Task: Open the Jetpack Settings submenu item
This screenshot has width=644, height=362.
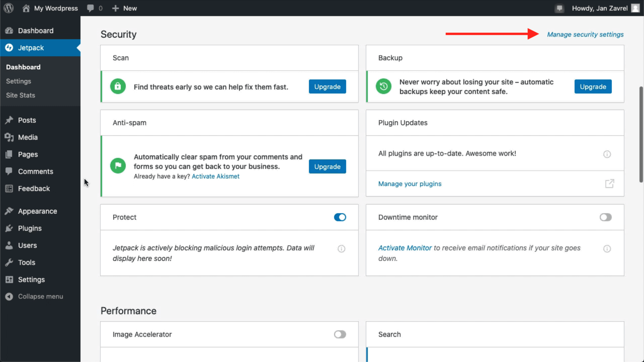Action: tap(18, 81)
